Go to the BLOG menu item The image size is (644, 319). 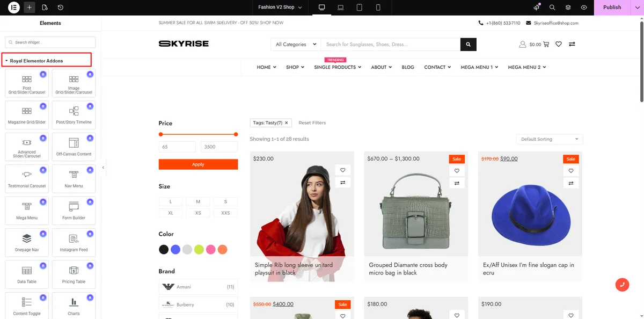click(x=408, y=67)
